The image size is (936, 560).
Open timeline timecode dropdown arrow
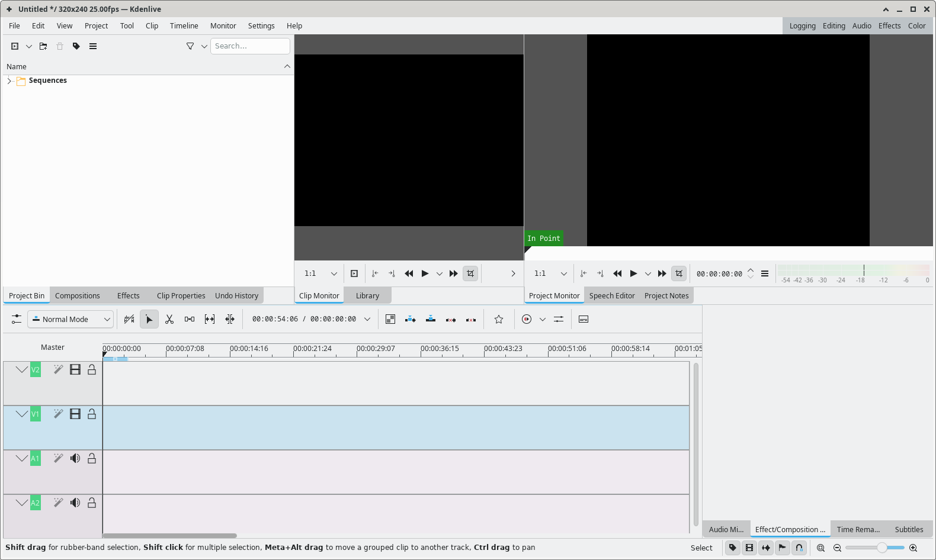click(x=367, y=319)
